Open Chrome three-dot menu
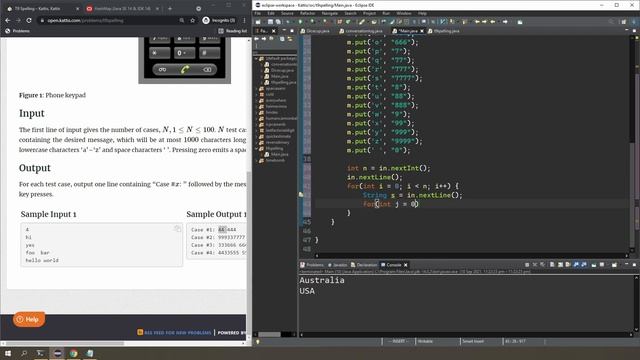This screenshot has height=360, width=640. point(244,20)
